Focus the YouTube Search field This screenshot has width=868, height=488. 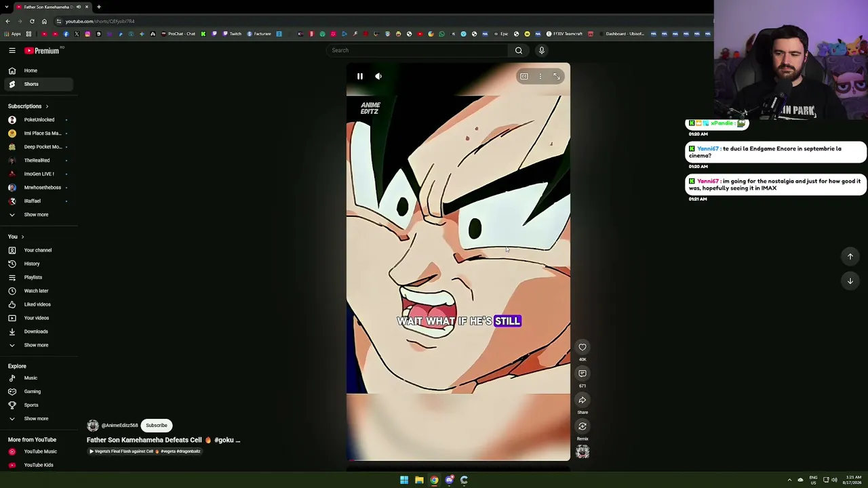tap(417, 50)
